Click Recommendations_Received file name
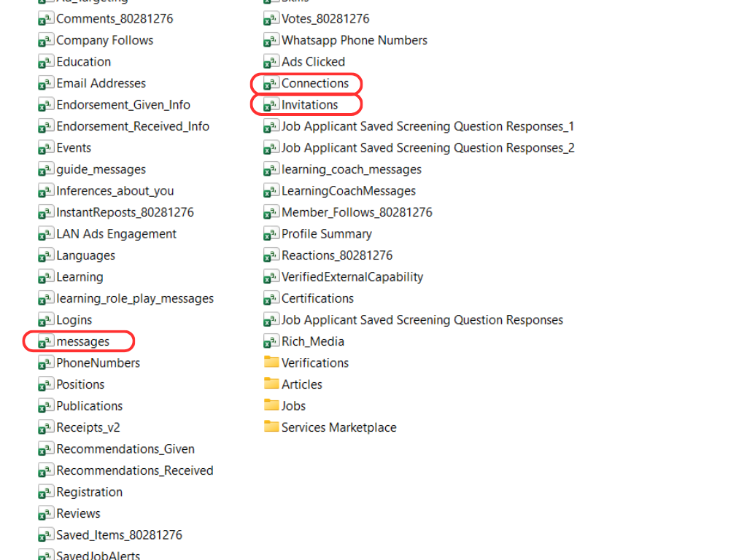 (x=135, y=470)
